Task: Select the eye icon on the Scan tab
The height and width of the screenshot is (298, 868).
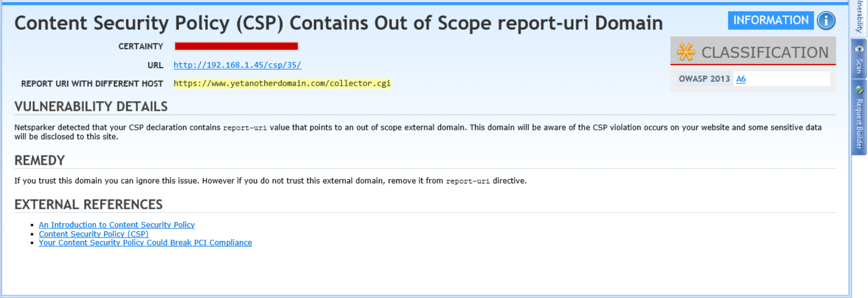Action: [859, 49]
